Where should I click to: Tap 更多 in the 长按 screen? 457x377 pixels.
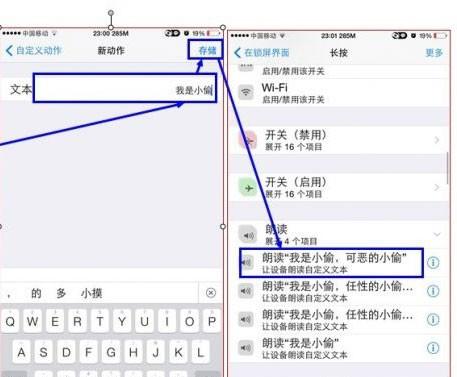pos(434,53)
